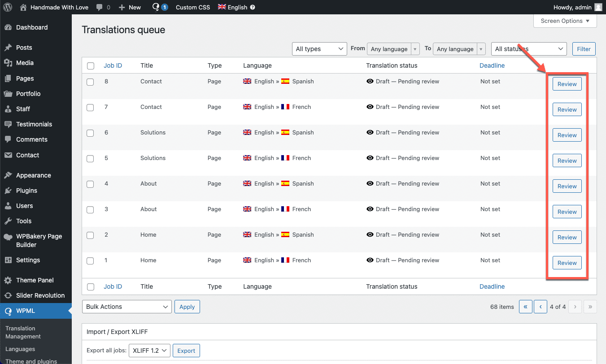The image size is (606, 364).
Task: Click the Slider Revolution sidebar icon
Action: (x=8, y=295)
